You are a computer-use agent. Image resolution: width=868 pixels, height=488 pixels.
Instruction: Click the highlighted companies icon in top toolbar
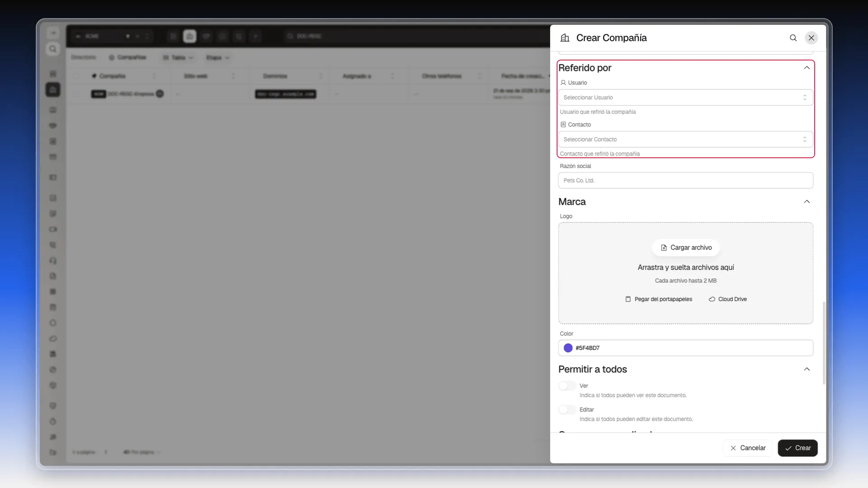point(190,36)
